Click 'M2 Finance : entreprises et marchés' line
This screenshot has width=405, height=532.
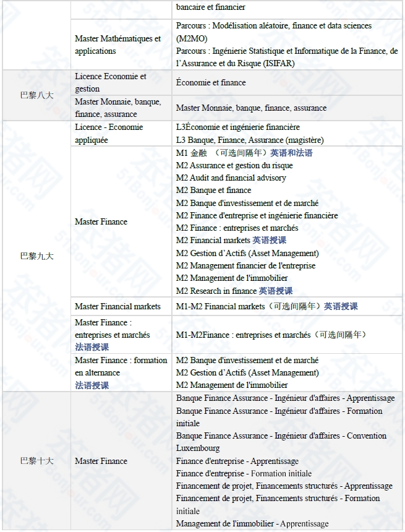pyautogui.click(x=237, y=228)
